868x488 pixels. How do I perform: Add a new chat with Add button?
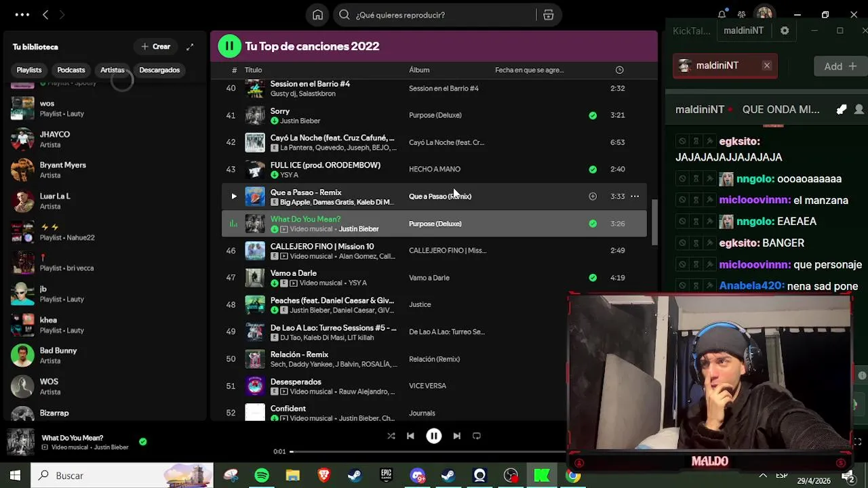coord(840,66)
